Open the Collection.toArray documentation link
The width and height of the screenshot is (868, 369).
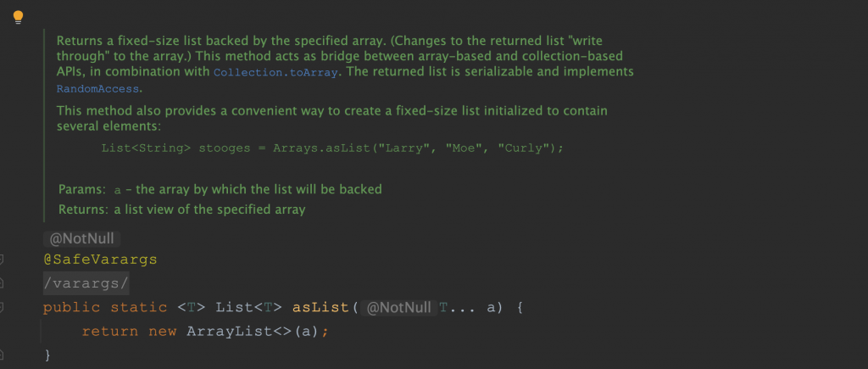(276, 73)
